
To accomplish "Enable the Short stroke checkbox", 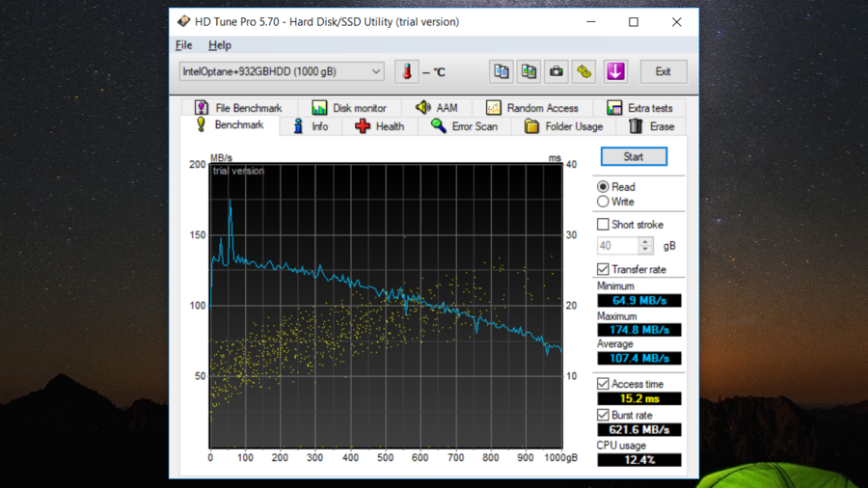I will pos(603,225).
